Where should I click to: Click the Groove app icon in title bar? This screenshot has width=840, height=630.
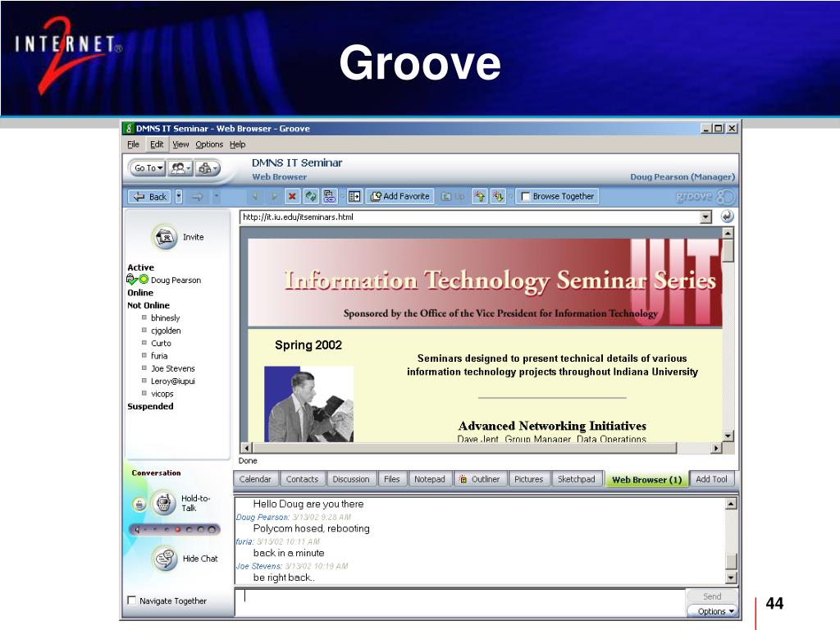click(129, 129)
